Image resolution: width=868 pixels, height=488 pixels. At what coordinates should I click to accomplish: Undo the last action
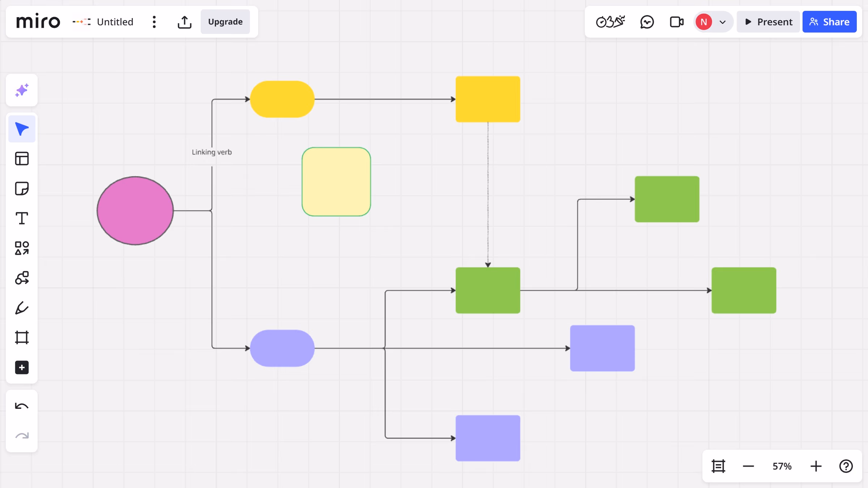[x=22, y=406]
